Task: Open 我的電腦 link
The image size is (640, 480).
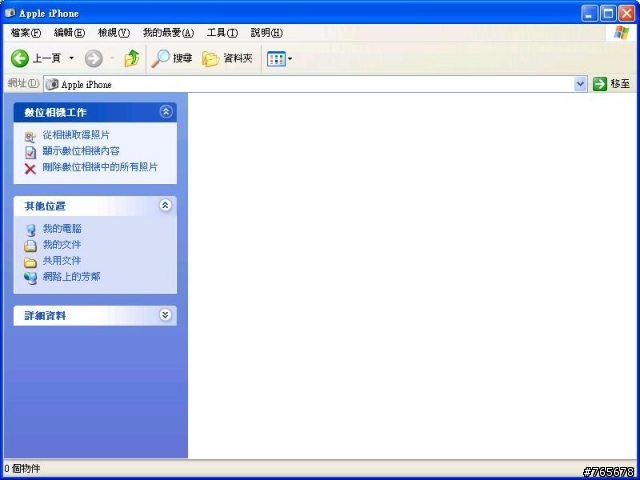Action: click(62, 229)
